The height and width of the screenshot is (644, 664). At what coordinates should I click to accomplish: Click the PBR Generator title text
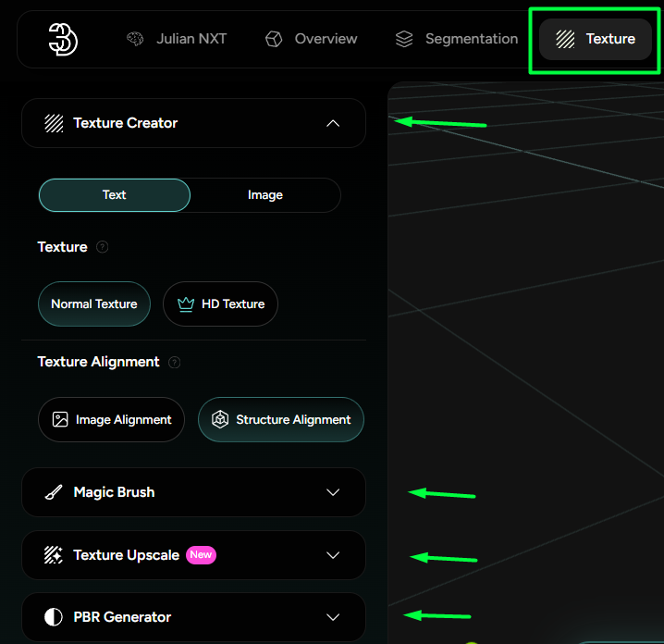(x=122, y=617)
